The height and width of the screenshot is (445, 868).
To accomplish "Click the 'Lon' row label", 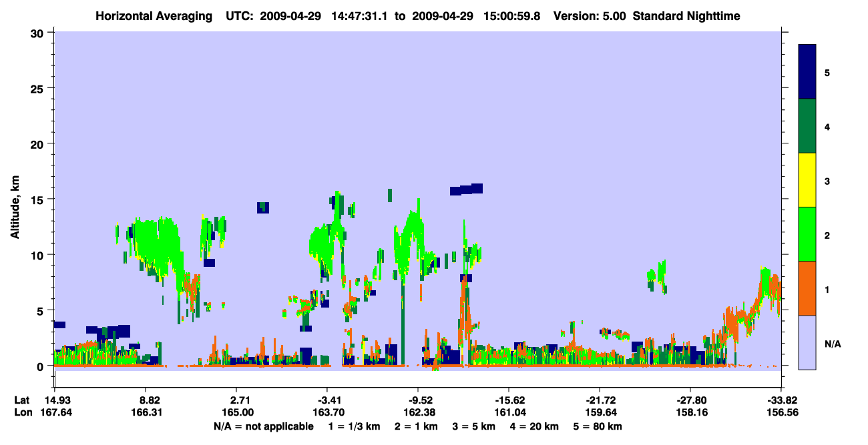I will (x=23, y=412).
